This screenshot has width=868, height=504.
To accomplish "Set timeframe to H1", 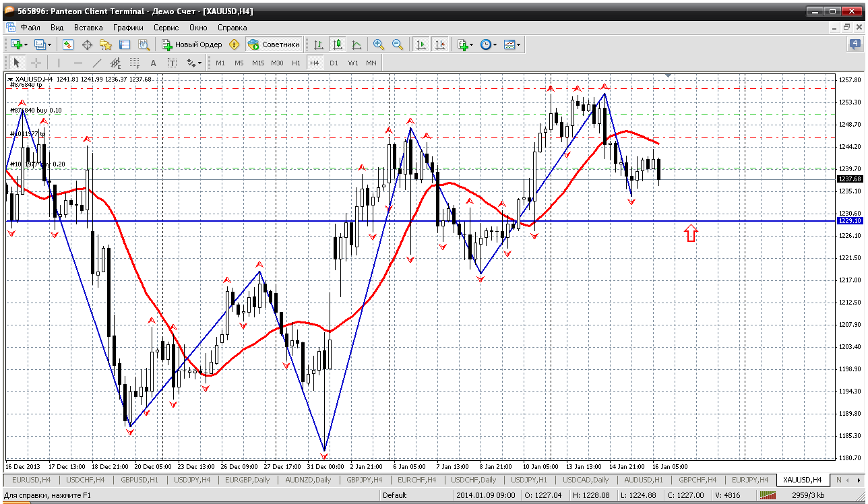I will [x=296, y=63].
